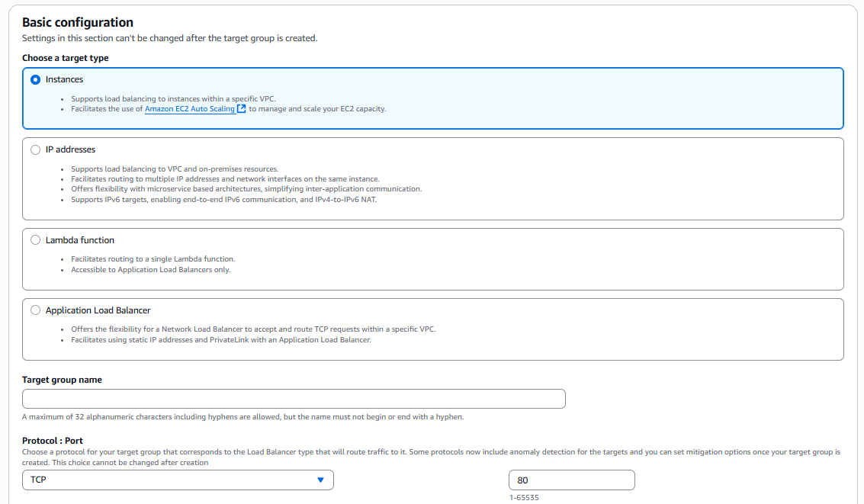864x504 pixels.
Task: Click the port number field showing 80
Action: point(571,480)
